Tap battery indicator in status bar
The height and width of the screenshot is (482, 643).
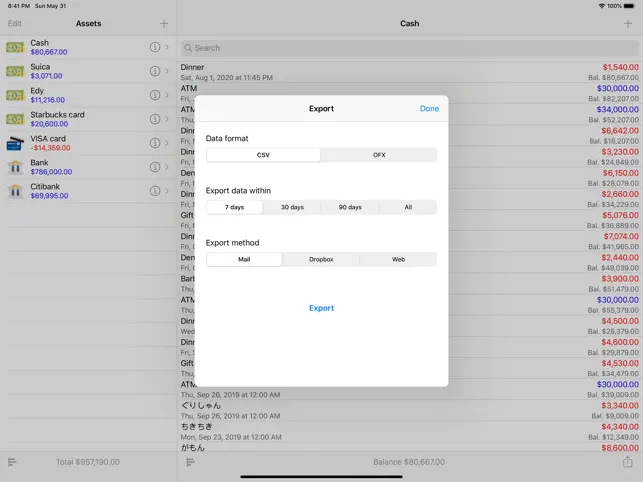[x=629, y=6]
